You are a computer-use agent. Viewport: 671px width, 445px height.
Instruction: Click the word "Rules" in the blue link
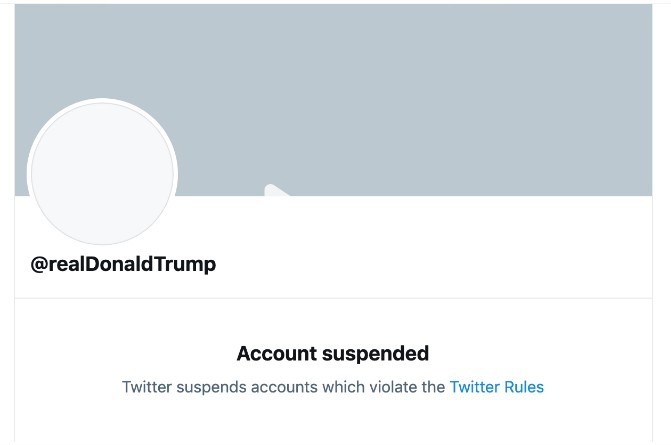click(524, 387)
